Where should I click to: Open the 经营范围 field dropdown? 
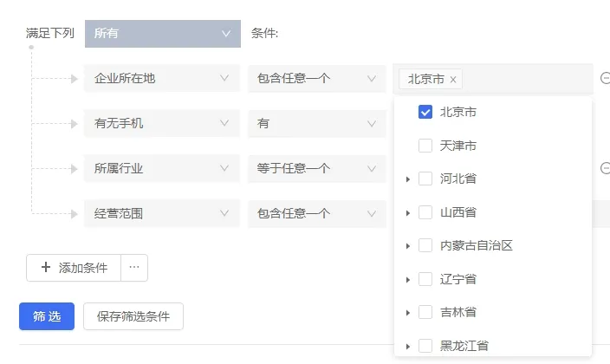coord(162,213)
